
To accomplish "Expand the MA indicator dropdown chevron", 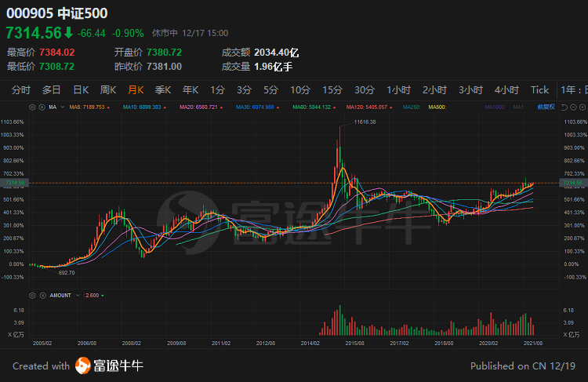I will coord(63,107).
